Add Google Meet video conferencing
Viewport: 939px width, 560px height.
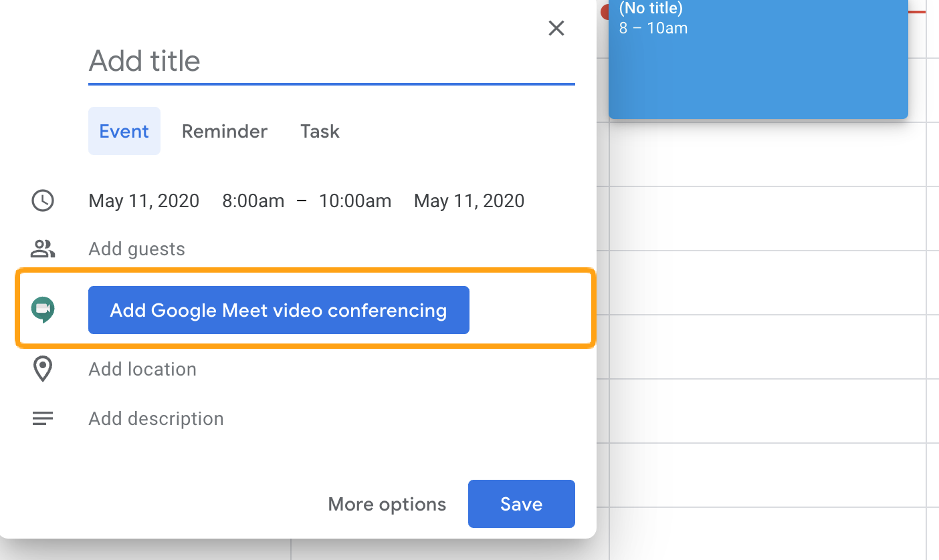click(x=279, y=310)
